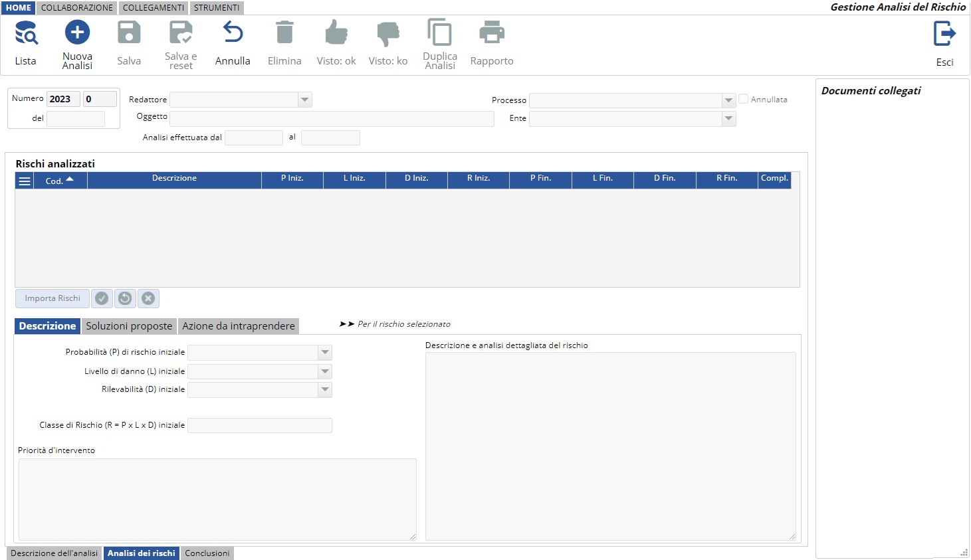
Task: Go to the Conclusioni bottom tab
Action: 207,553
